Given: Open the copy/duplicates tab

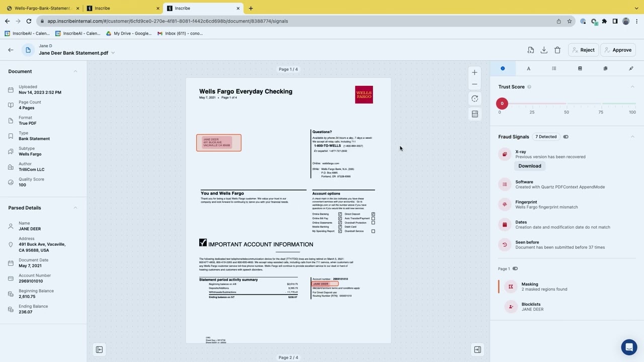Looking at the screenshot, I should pos(605,68).
